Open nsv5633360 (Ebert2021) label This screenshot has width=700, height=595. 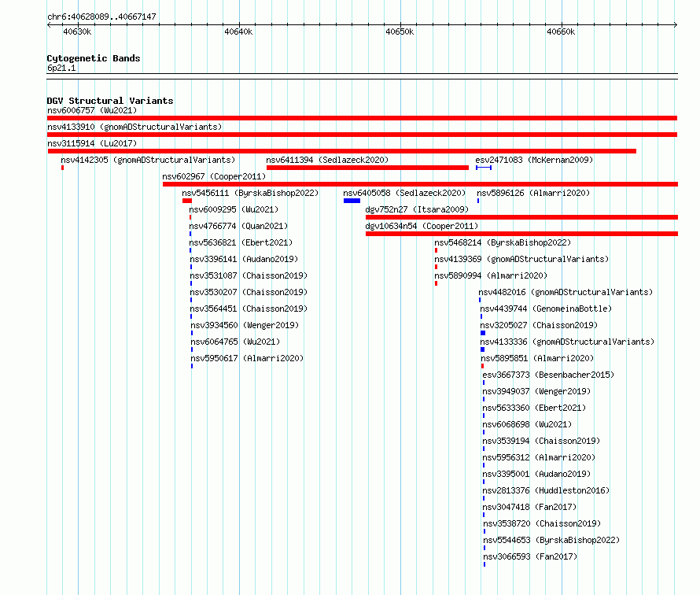pyautogui.click(x=534, y=408)
